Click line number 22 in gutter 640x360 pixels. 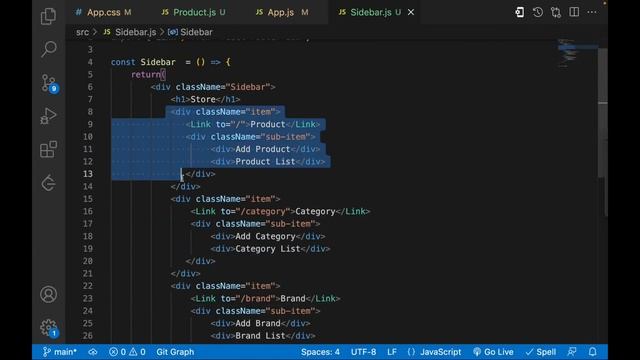(88, 286)
